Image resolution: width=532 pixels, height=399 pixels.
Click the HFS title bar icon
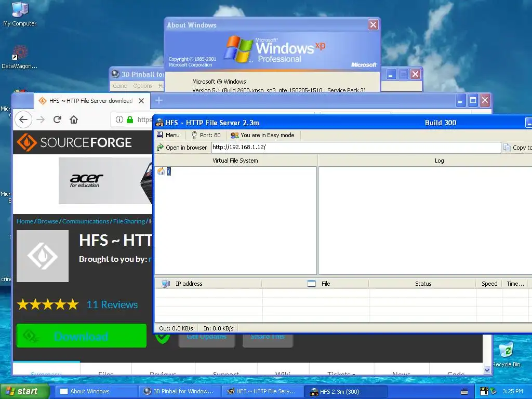click(159, 123)
